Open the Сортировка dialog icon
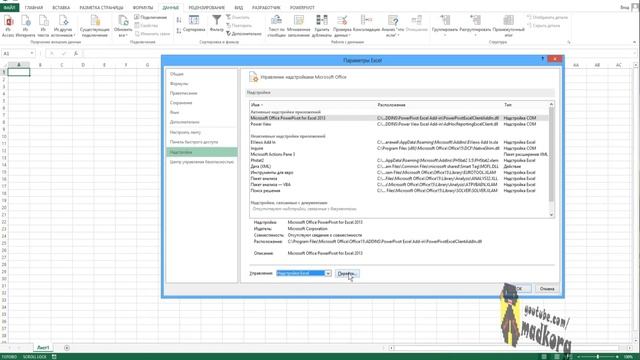 tap(194, 24)
